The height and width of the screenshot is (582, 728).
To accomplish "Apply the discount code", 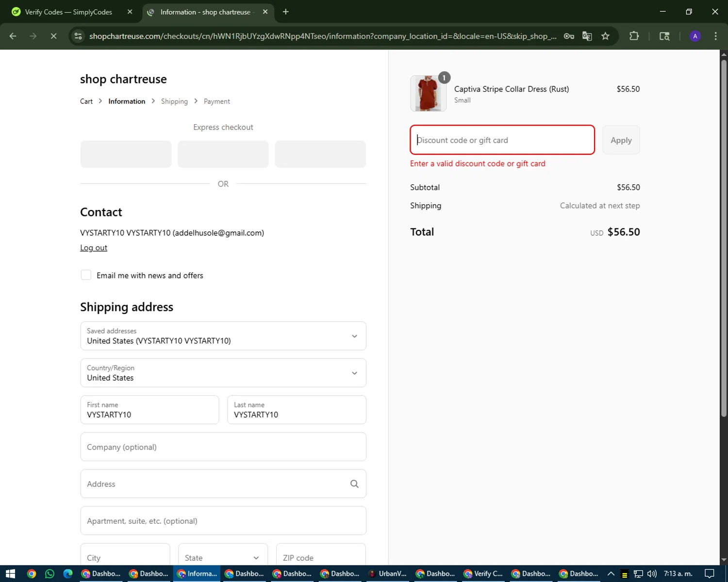I will point(621,140).
